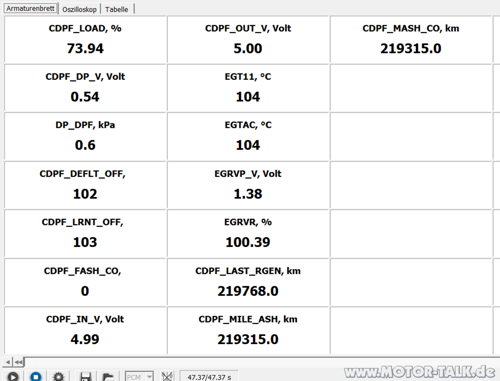Click the CDPF_IN_V, Volt label
Screen dimensions: 500x381
[85, 319]
